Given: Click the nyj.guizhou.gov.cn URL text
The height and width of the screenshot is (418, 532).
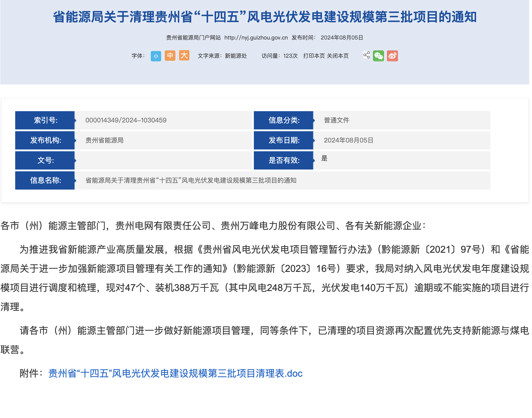Looking at the screenshot, I should [x=256, y=38].
